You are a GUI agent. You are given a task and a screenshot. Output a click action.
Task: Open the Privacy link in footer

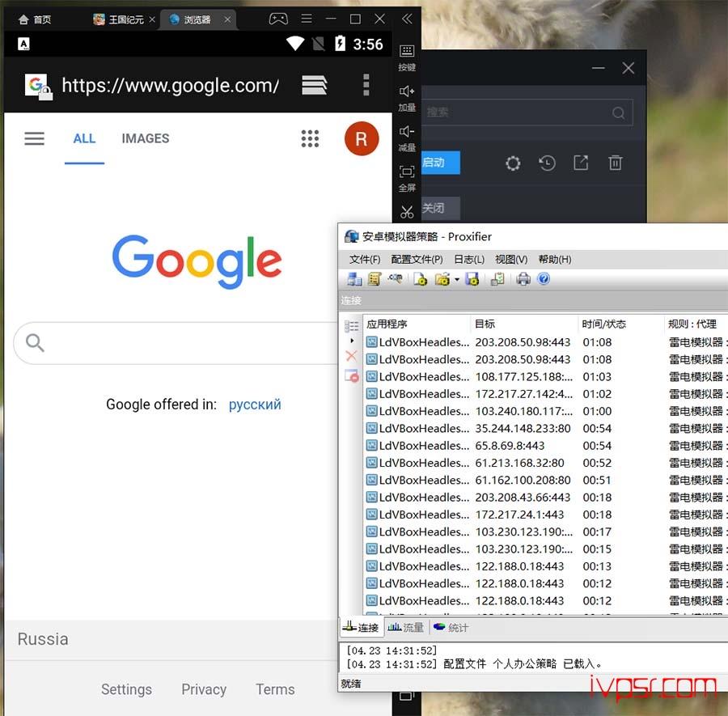pyautogui.click(x=204, y=689)
